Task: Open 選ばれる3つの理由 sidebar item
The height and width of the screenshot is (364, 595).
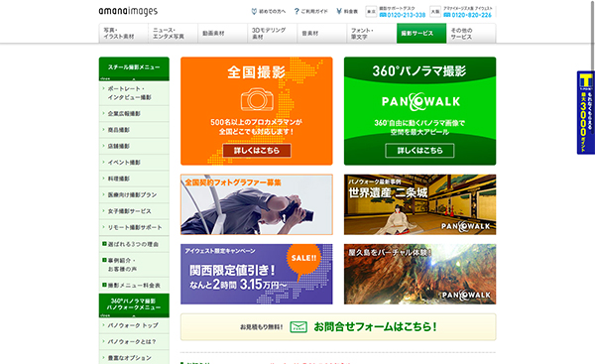Action: [x=134, y=244]
